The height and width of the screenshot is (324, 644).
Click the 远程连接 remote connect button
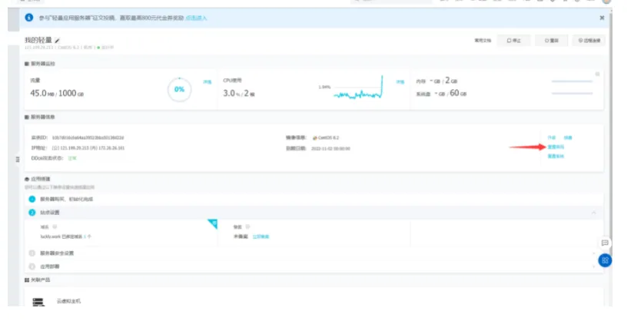click(x=589, y=41)
